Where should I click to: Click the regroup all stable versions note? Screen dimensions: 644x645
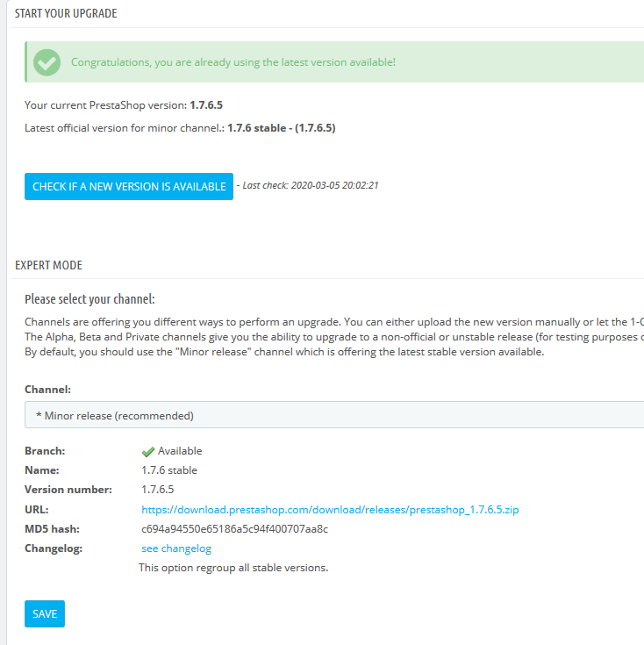(233, 568)
